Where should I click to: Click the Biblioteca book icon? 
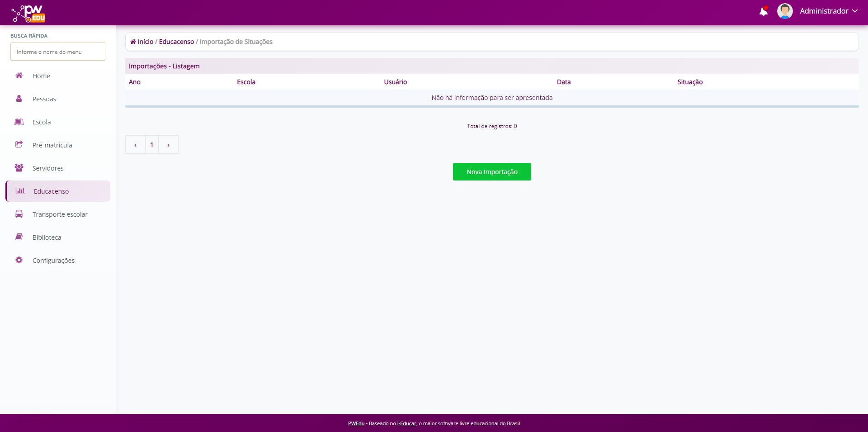click(19, 237)
